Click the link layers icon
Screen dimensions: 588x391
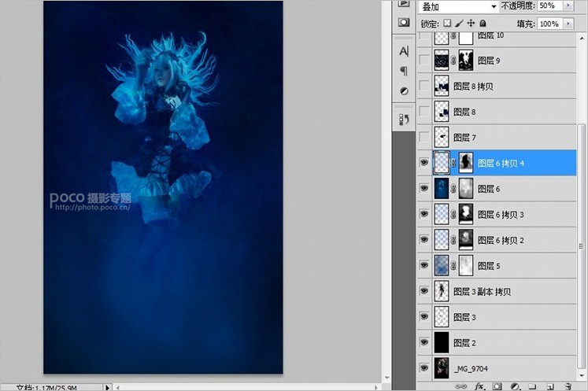point(462,386)
